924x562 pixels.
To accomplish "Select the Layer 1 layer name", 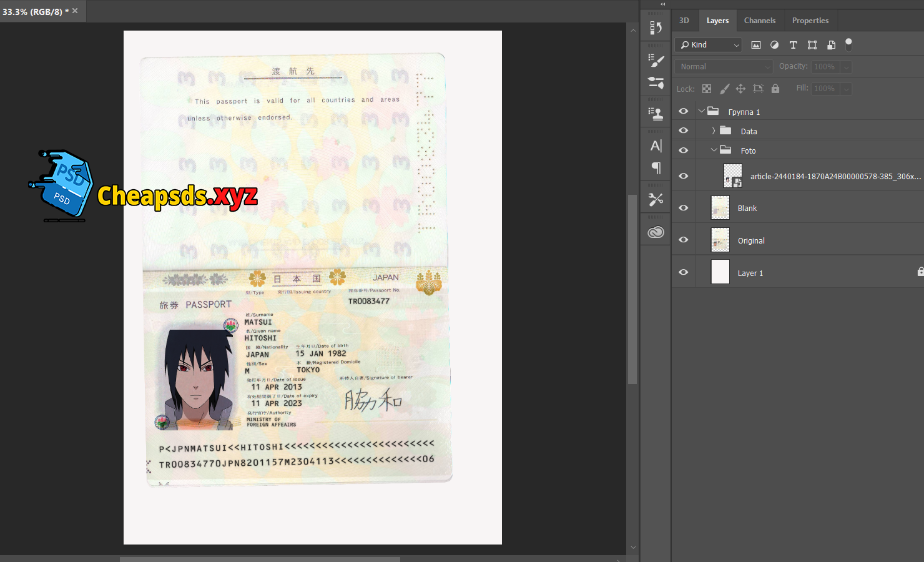I will [750, 274].
